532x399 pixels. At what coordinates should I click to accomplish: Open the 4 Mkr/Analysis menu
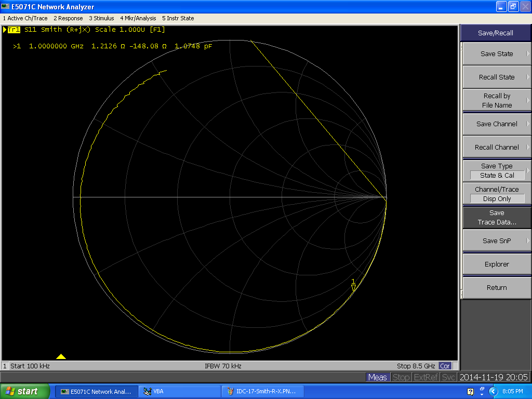coord(138,18)
